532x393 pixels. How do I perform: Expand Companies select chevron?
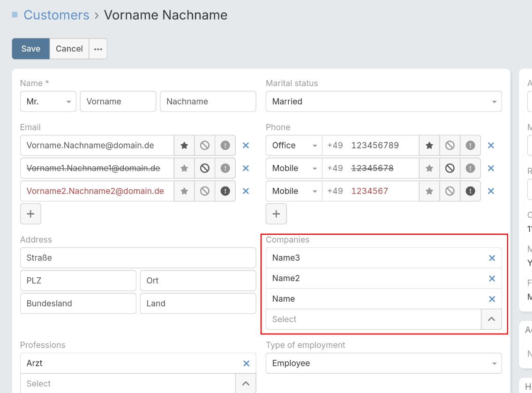click(x=491, y=319)
